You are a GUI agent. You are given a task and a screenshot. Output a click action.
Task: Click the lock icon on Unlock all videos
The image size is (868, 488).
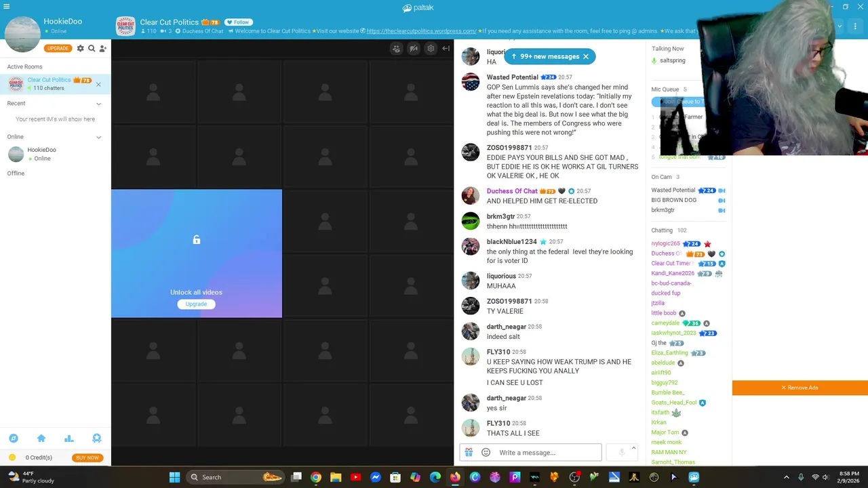coord(197,240)
